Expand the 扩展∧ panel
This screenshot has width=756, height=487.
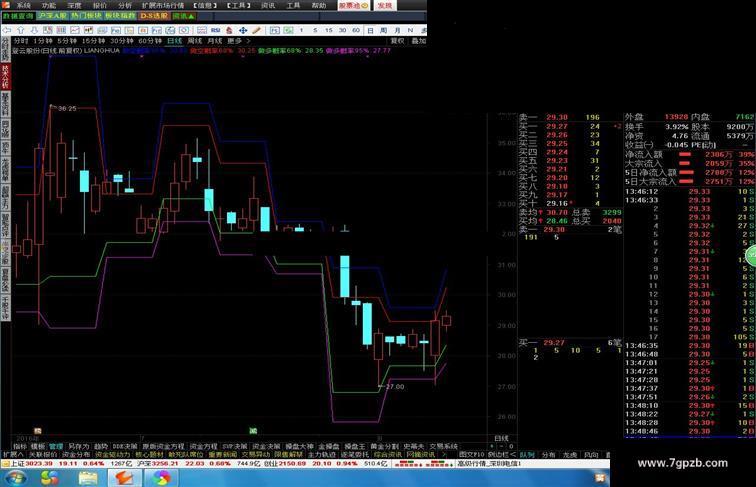(x=13, y=455)
